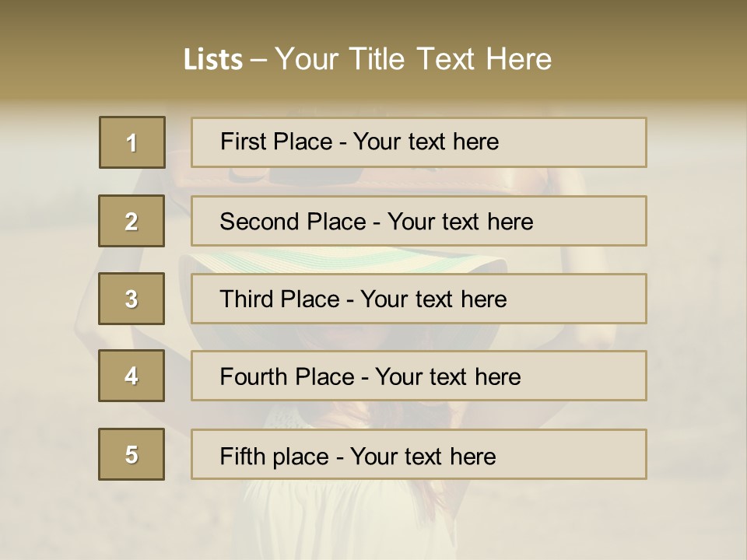Select the number 4 box
The width and height of the screenshot is (747, 560).
pos(132,376)
